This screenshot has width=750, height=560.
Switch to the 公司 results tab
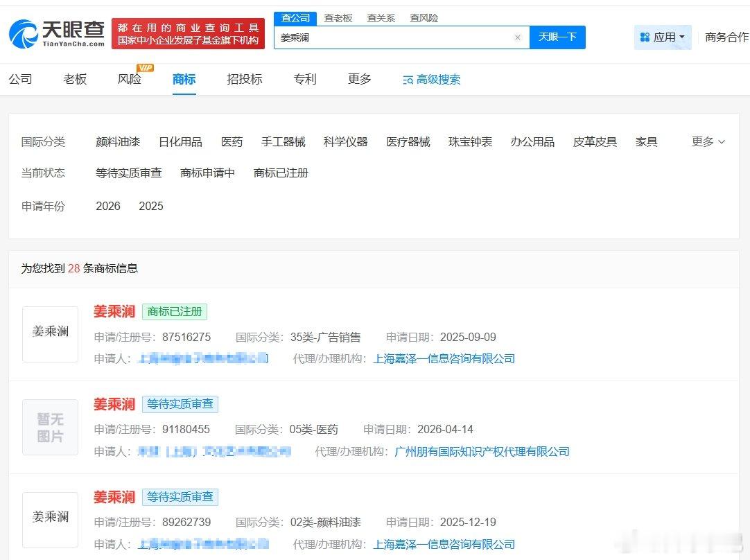tap(21, 79)
